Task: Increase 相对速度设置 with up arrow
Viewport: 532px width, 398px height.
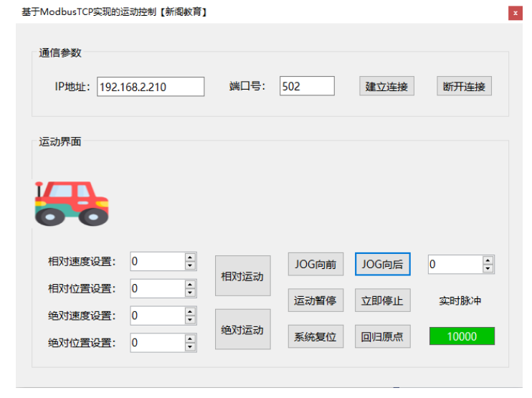Action: 190,257
